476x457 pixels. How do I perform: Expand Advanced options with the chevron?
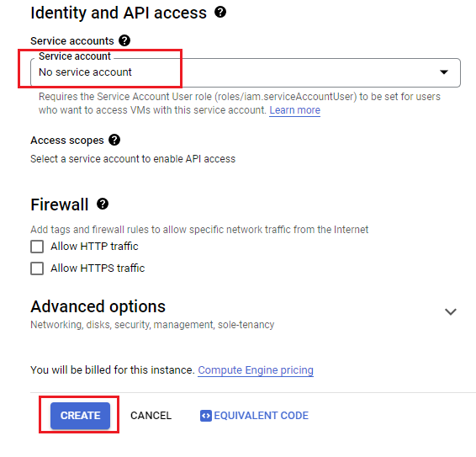pyautogui.click(x=451, y=311)
